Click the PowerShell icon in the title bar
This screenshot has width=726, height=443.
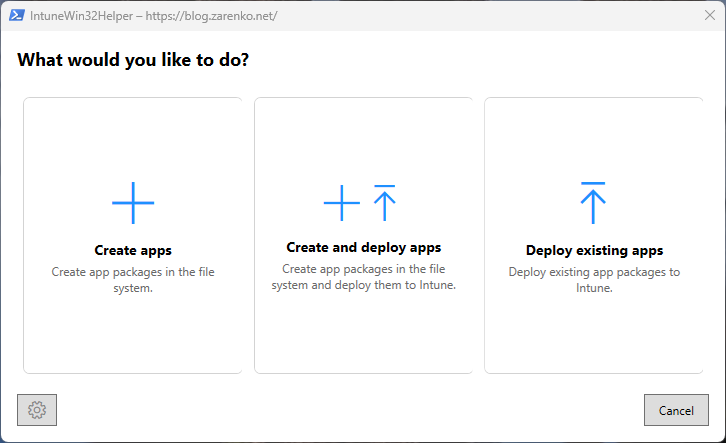[17, 16]
